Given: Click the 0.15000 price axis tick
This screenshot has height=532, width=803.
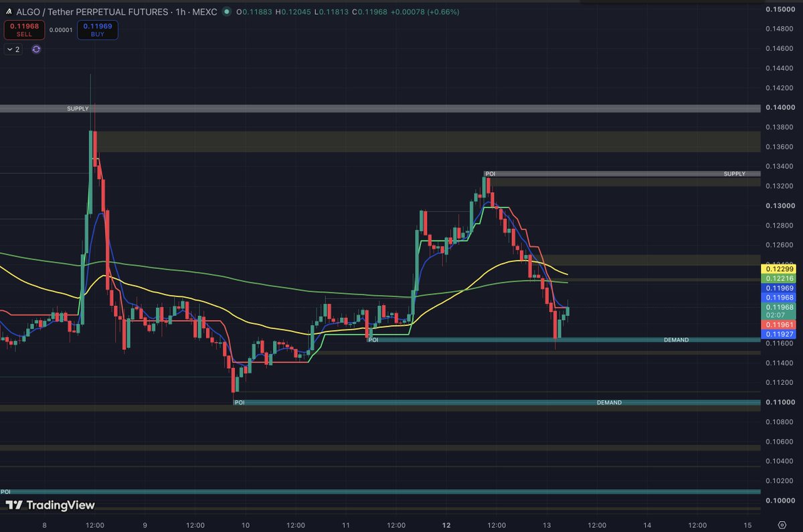Looking at the screenshot, I should point(781,9).
